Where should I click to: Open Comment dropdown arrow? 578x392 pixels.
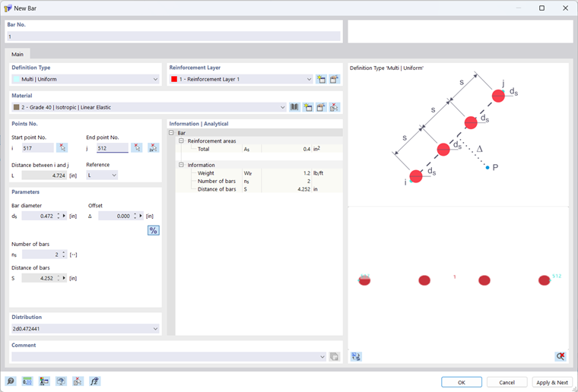[x=322, y=356]
